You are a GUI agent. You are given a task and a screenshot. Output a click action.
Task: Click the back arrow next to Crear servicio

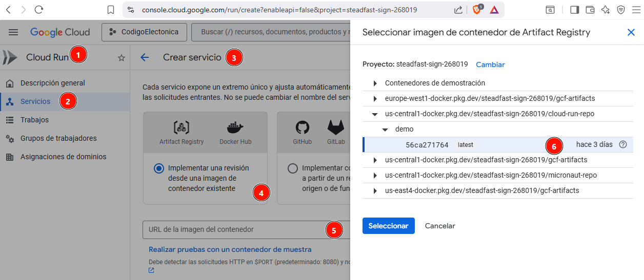pyautogui.click(x=145, y=57)
